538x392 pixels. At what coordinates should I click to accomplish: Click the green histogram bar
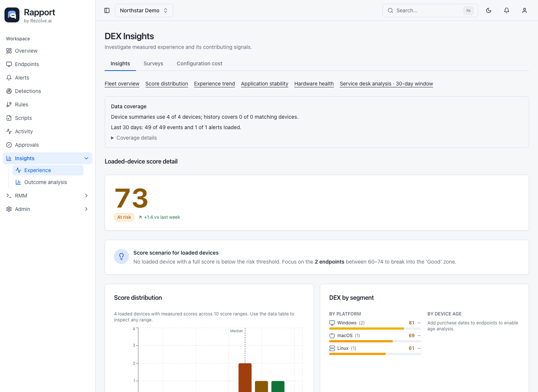[278, 386]
